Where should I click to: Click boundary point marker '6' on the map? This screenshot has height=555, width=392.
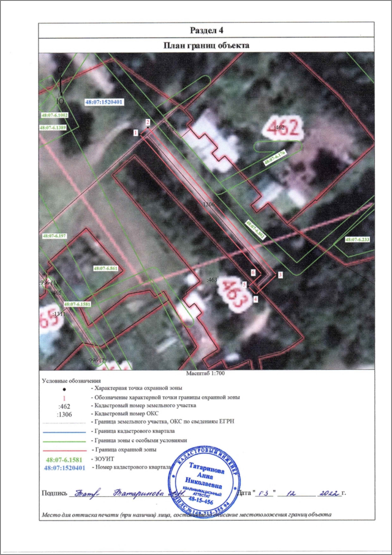(253, 272)
